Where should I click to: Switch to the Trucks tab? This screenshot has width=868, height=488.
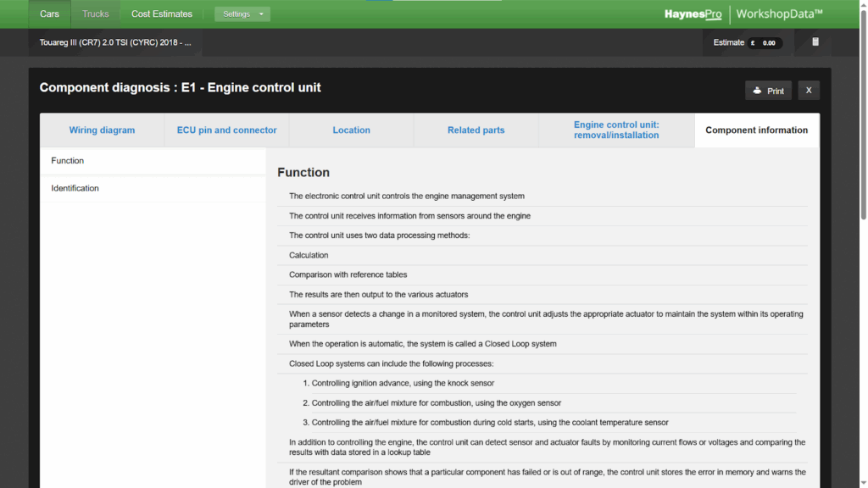(x=96, y=14)
